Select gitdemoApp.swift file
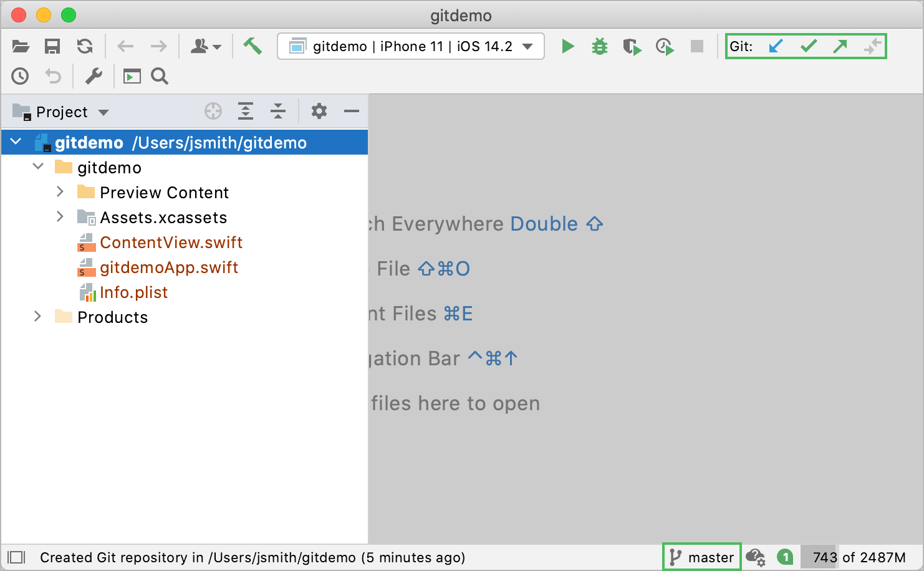924x571 pixels. click(x=169, y=267)
